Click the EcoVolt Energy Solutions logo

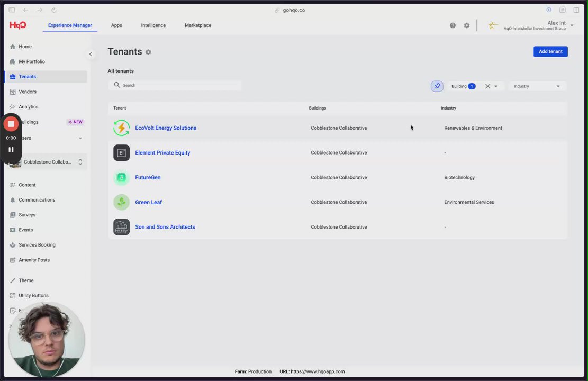click(x=122, y=128)
